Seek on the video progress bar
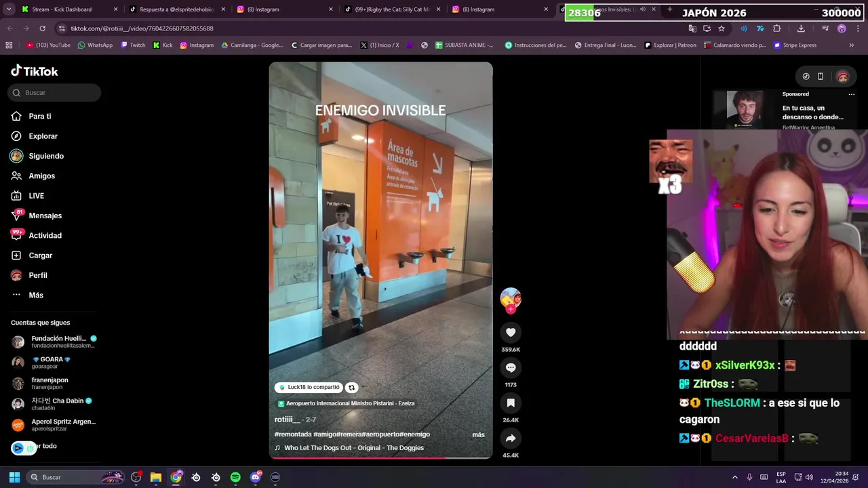Screen dimensions: 868x488 [x=380, y=458]
